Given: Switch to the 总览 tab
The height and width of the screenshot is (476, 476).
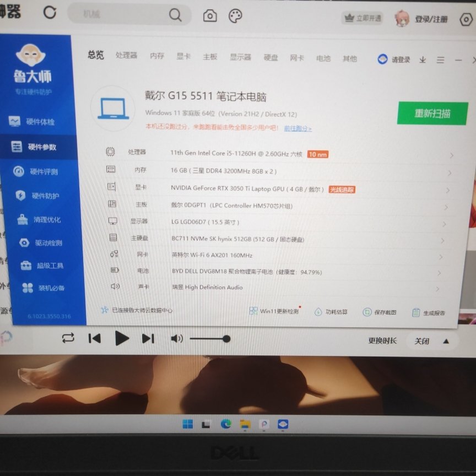Looking at the screenshot, I should click(96, 55).
